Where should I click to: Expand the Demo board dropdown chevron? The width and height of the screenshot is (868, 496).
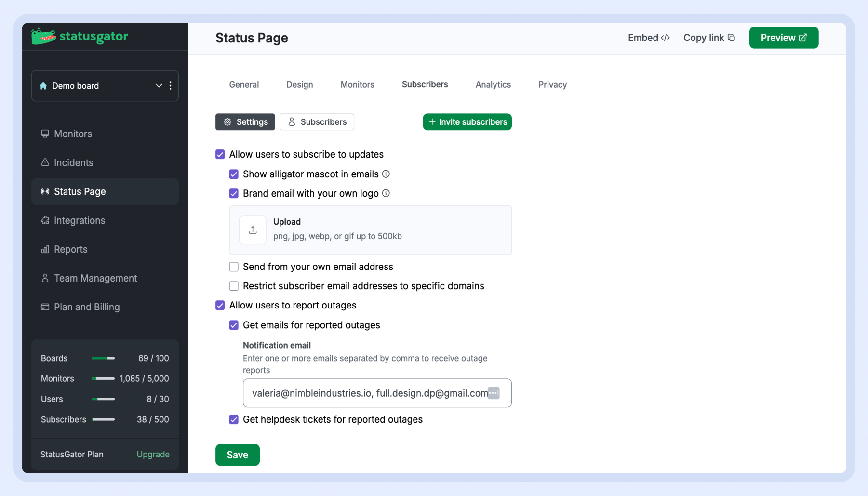(x=159, y=86)
